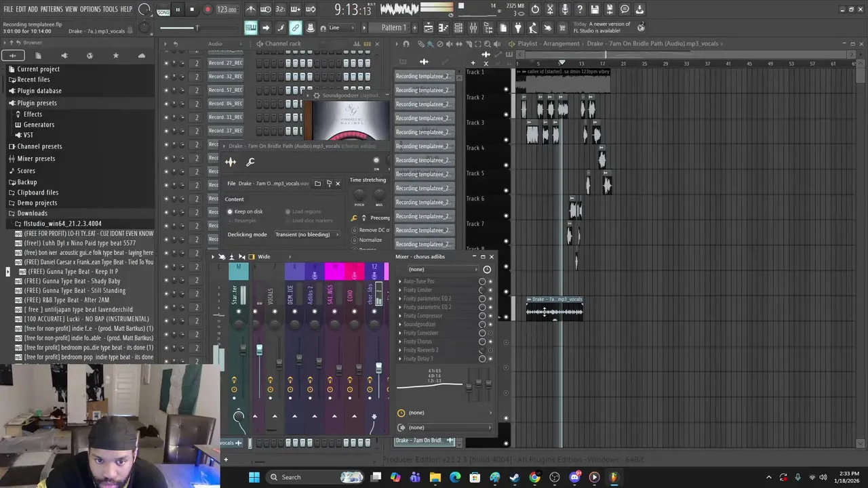The width and height of the screenshot is (868, 488).
Task: Open the OPTIONS menu
Action: pos(90,9)
